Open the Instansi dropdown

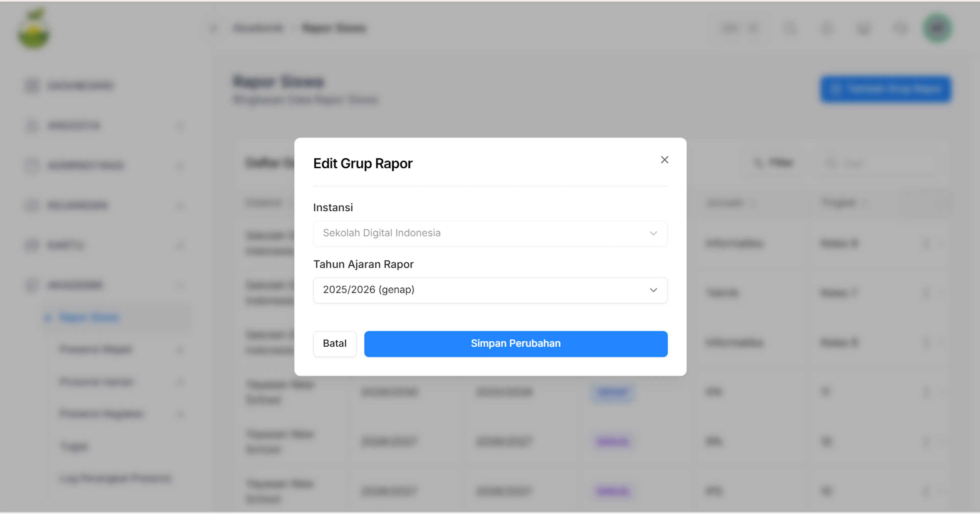(x=490, y=233)
